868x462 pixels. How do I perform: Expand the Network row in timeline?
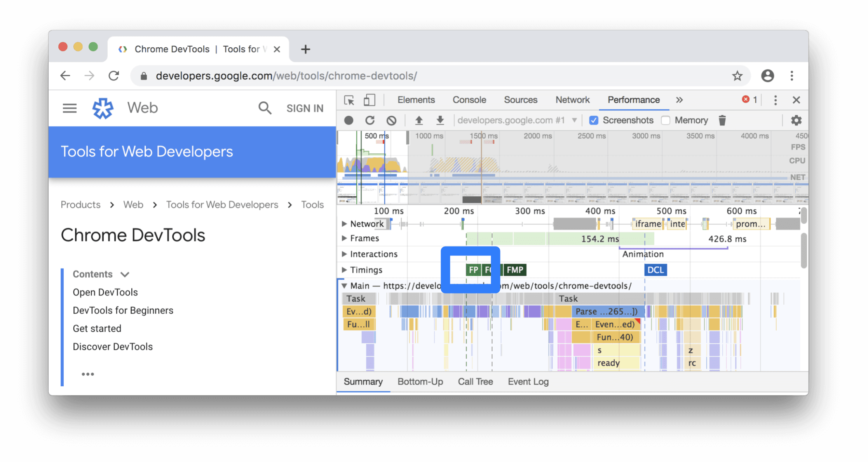click(x=343, y=223)
